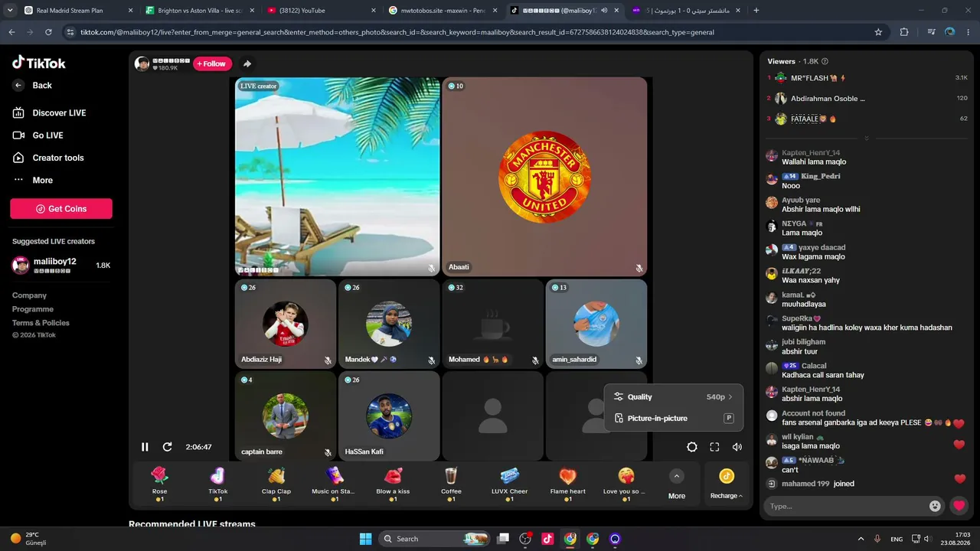The width and height of the screenshot is (980, 551).
Task: Mute the stream volume
Action: point(737,447)
